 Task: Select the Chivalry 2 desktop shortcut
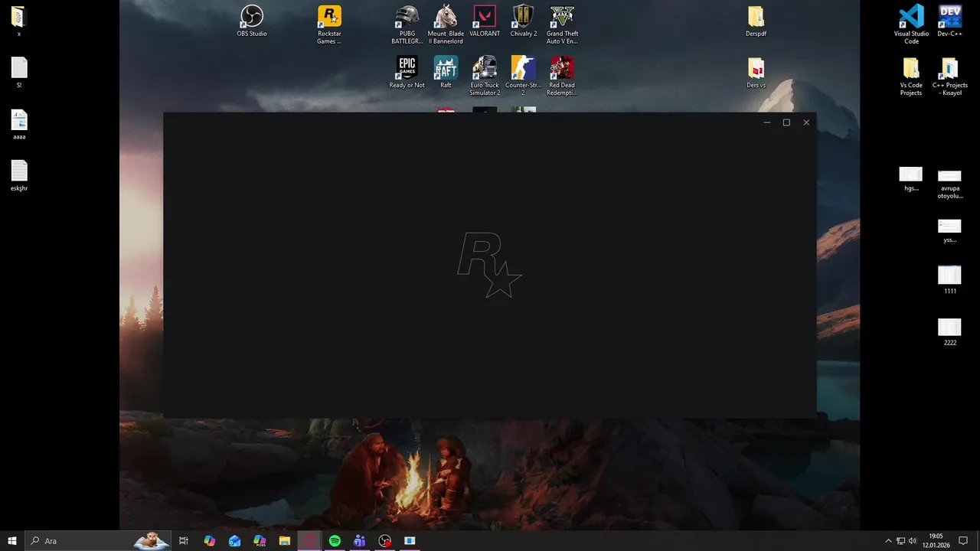pos(524,21)
